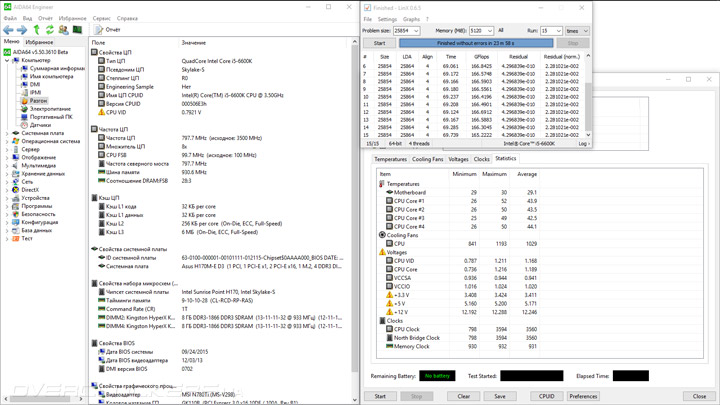Click the Start button in LinX
Image resolution: width=720 pixels, height=405 pixels.
coord(379,43)
